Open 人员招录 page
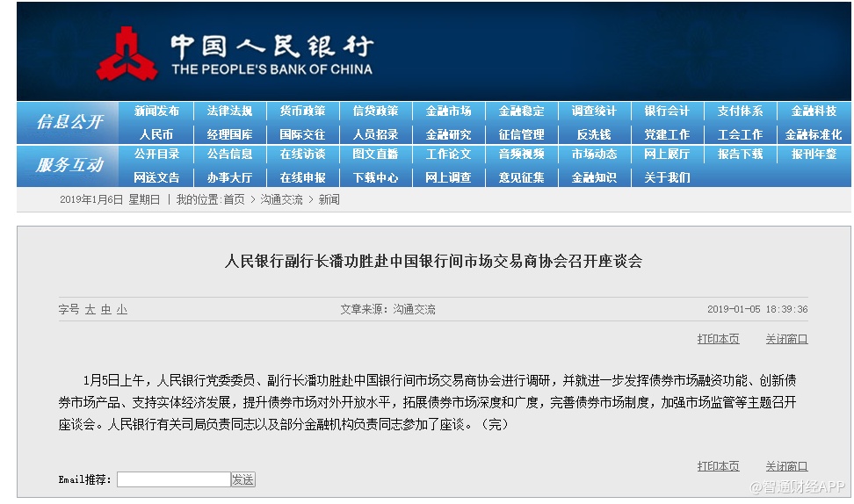This screenshot has width=854, height=504. [375, 134]
